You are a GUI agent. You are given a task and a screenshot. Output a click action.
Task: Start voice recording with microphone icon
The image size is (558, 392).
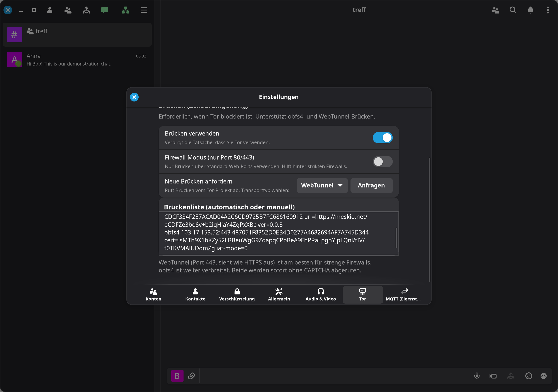tap(477, 376)
